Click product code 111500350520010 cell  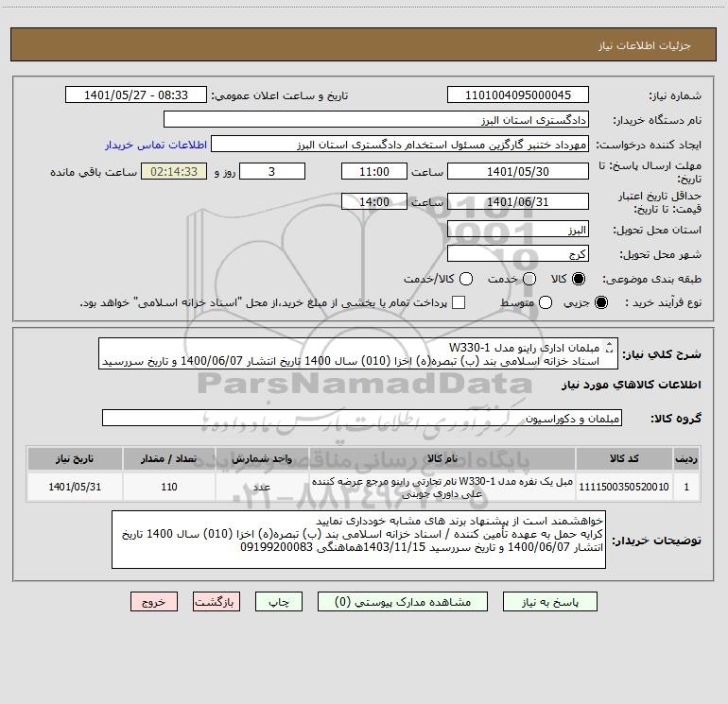pos(624,487)
